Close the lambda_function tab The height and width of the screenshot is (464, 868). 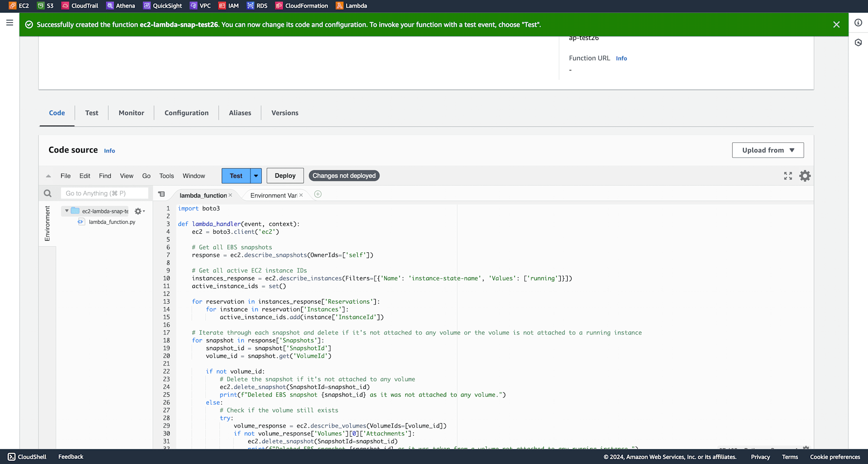230,196
